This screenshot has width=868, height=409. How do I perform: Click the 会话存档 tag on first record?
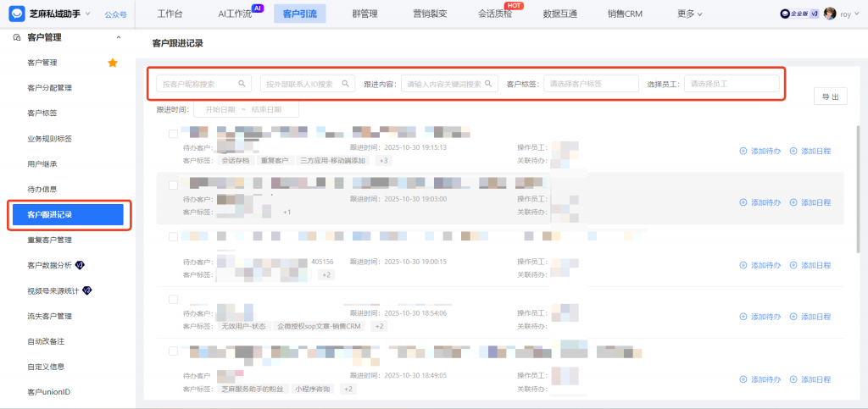[236, 161]
